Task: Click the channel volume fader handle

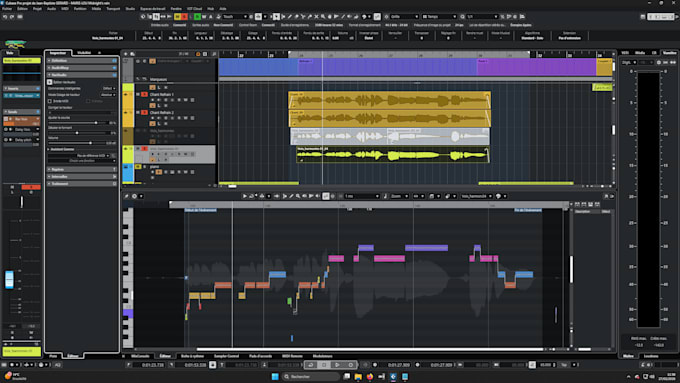Action: [x=10, y=279]
